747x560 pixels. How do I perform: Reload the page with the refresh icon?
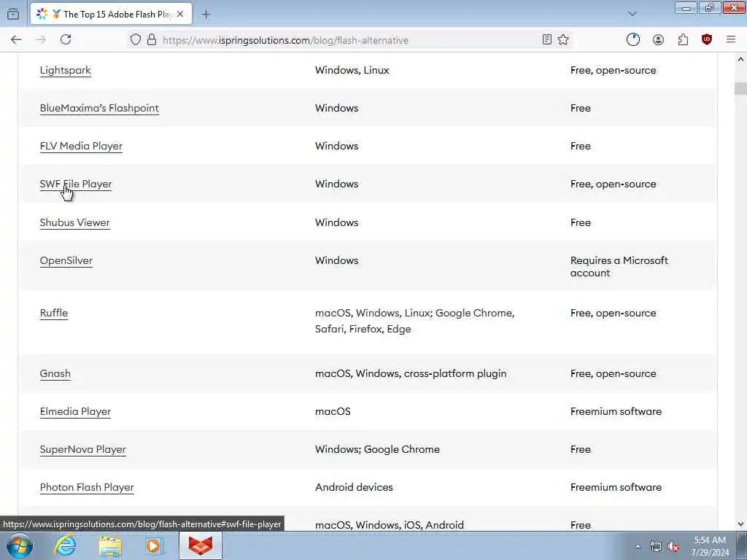click(66, 40)
